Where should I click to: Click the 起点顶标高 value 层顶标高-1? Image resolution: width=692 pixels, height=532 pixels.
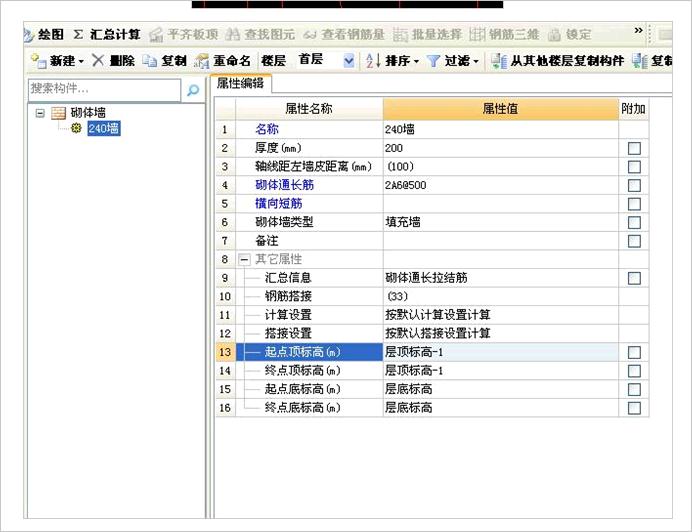(500, 352)
